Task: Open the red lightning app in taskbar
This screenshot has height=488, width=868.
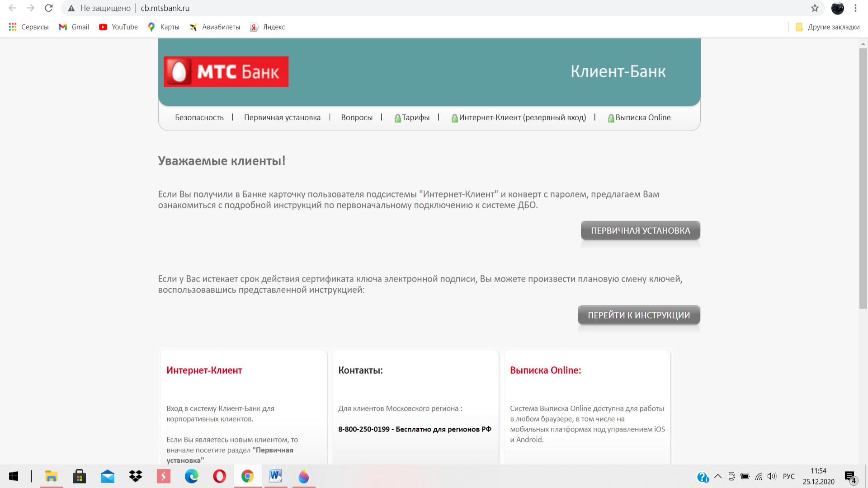Action: pyautogui.click(x=163, y=476)
